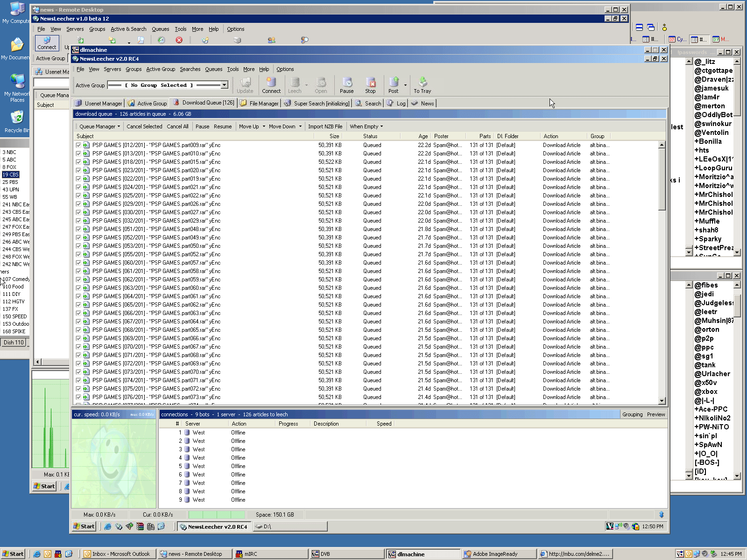Click the Connect toolbar icon

(x=271, y=85)
